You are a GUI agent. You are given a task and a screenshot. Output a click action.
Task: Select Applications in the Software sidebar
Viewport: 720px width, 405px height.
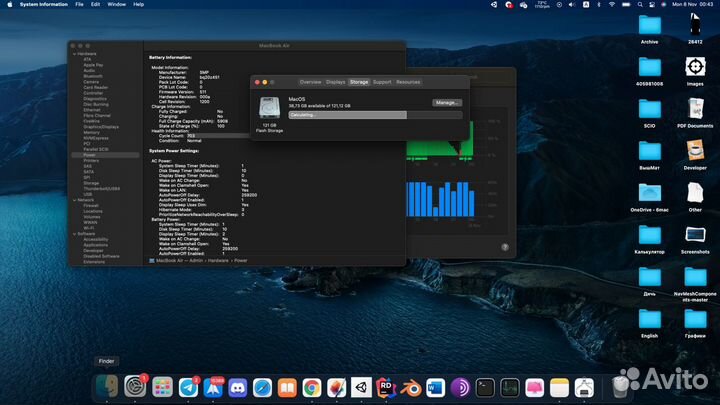coord(96,245)
